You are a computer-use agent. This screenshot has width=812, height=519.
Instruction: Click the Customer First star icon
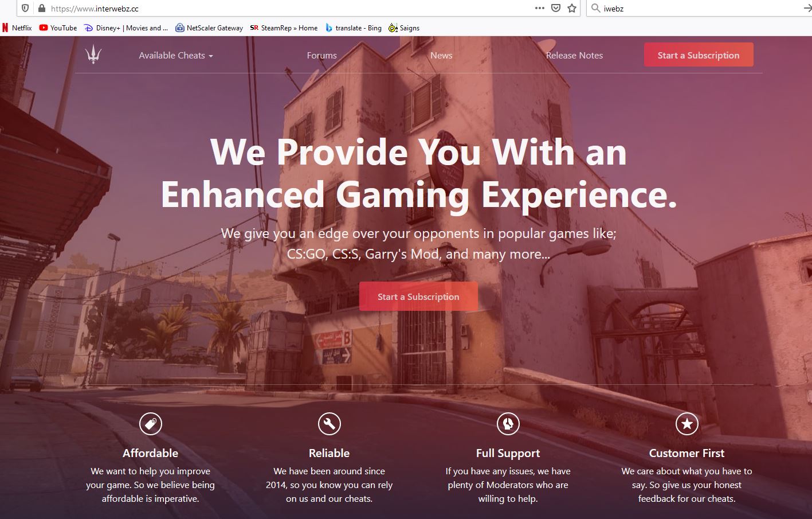(x=687, y=424)
